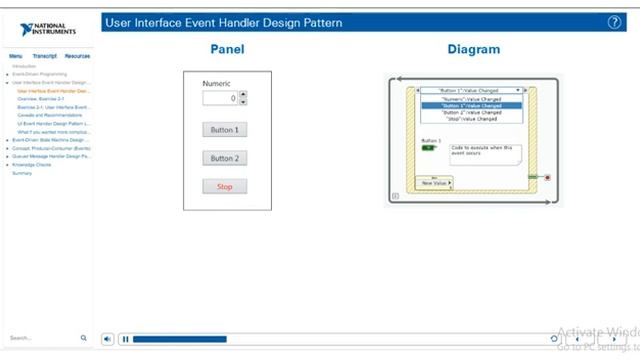Open the help question mark icon
640x360 pixels.
pos(614,22)
